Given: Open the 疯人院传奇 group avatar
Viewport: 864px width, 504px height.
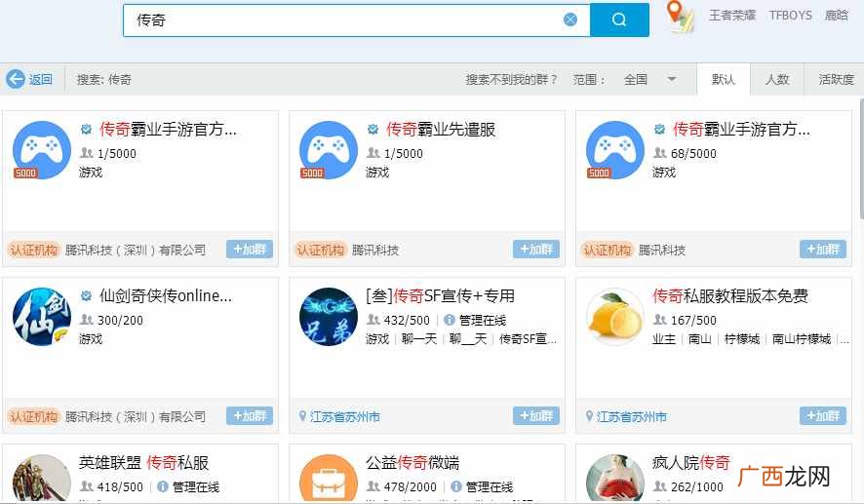Looking at the screenshot, I should (615, 478).
